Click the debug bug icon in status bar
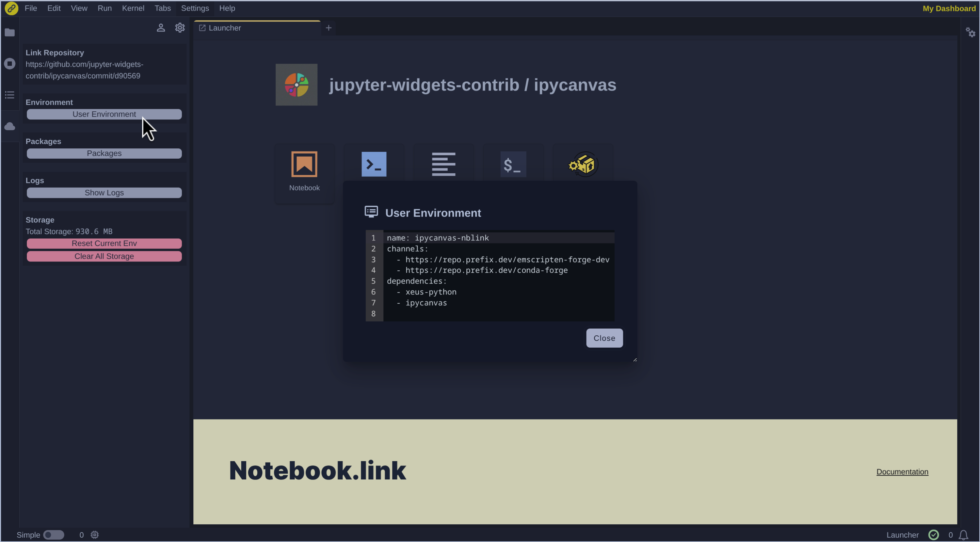 94,535
